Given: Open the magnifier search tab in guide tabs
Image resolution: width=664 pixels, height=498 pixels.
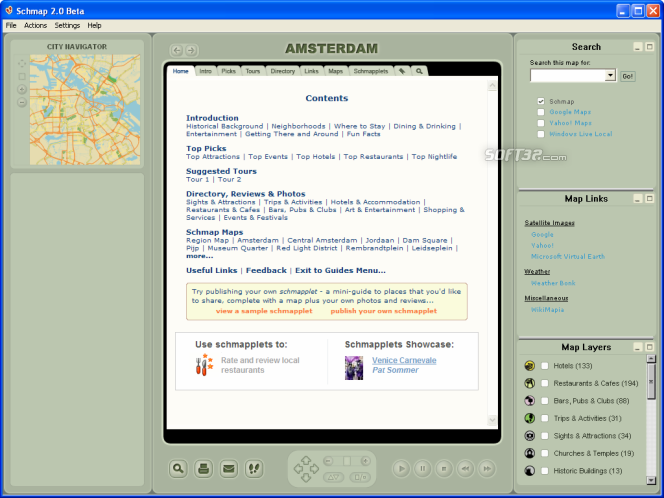Looking at the screenshot, I should pos(419,71).
